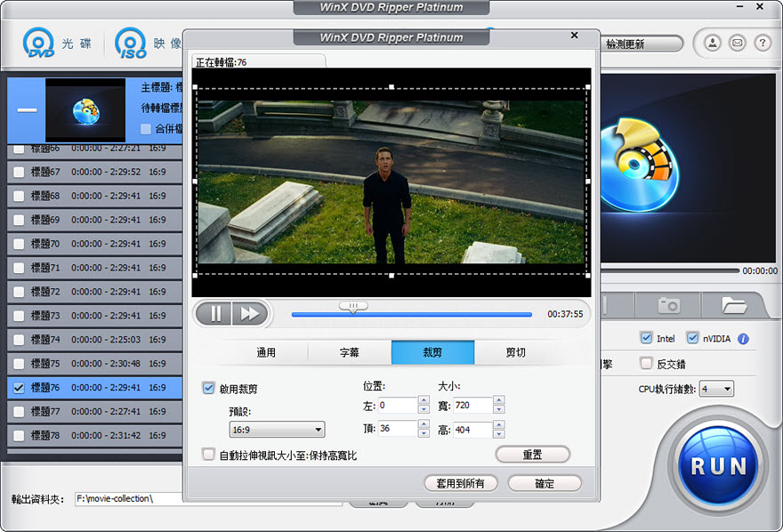
Task: Enable the 反交錯 deinterlace checkbox
Action: [x=646, y=363]
